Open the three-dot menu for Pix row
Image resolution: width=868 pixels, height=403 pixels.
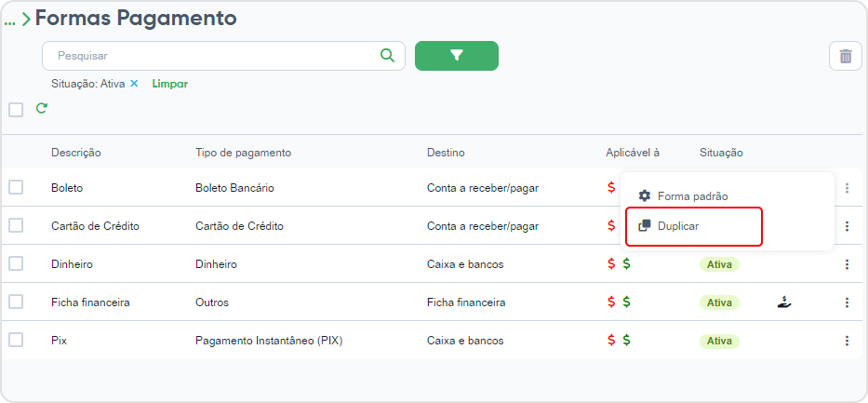coord(847,341)
